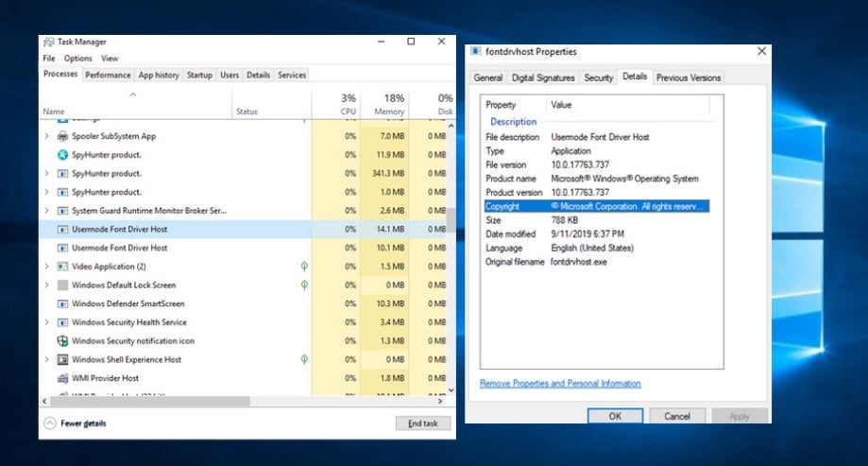Open the Previous Versions tab
The height and width of the screenshot is (466, 868).
(689, 78)
